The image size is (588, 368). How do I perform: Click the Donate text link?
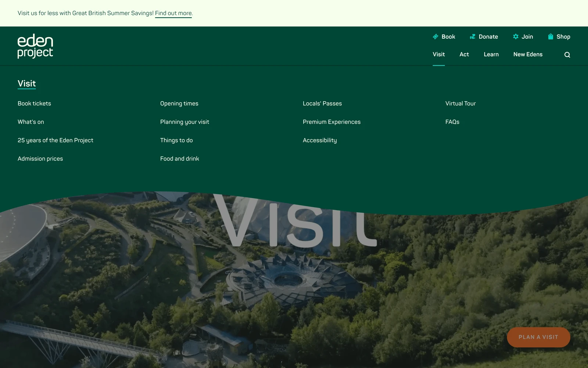coord(488,37)
